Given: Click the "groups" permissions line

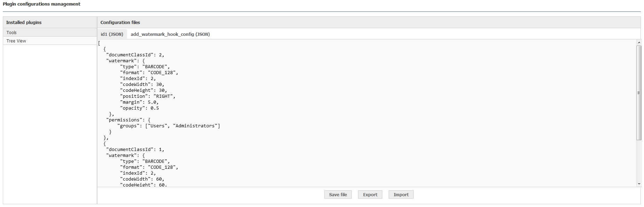Looking at the screenshot, I should click(x=168, y=126).
